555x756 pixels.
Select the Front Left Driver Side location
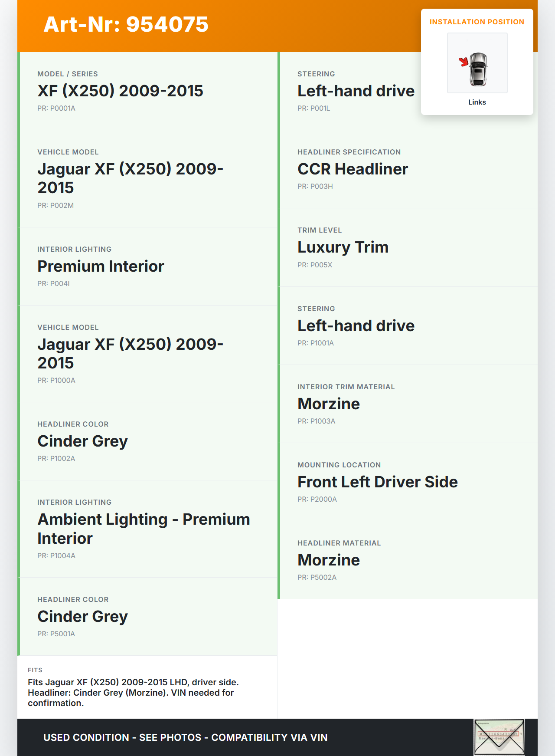pyautogui.click(x=377, y=482)
